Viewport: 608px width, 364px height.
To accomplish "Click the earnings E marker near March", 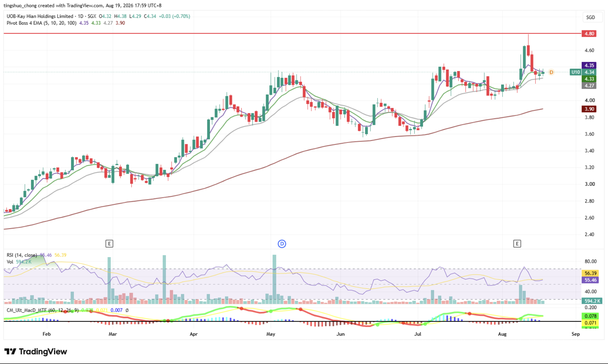I will pyautogui.click(x=109, y=244).
